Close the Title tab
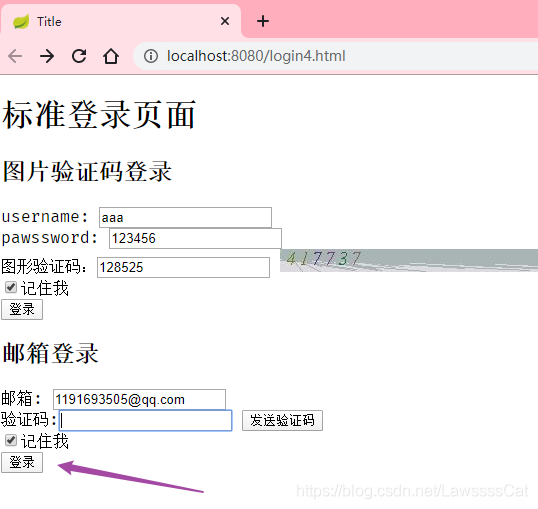538x509 pixels. [225, 21]
